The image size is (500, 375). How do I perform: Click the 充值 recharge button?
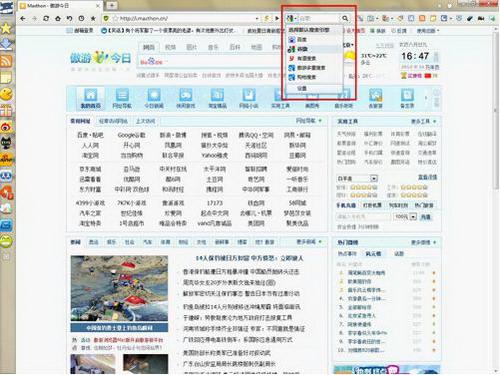tap(425, 217)
